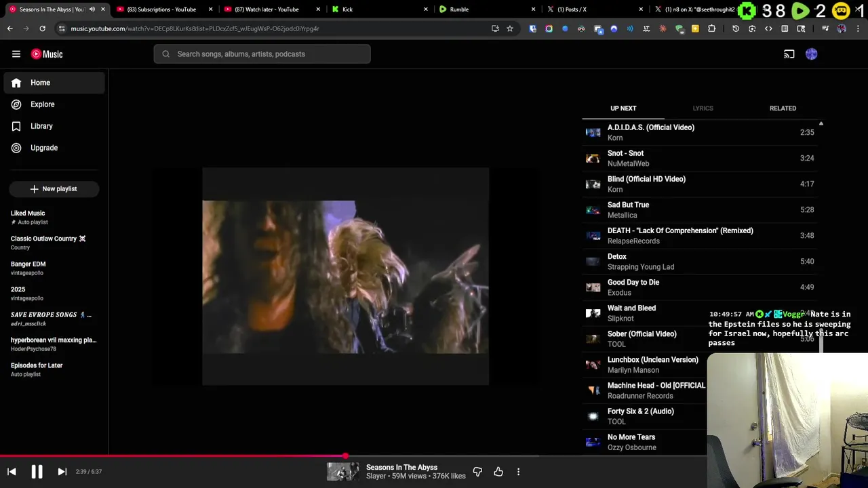Go to Home in sidebar
This screenshot has height=488, width=868.
tap(54, 83)
